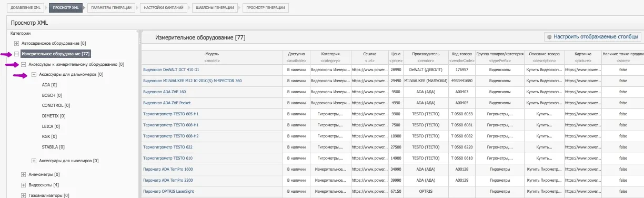Select BOSCH [0] subcategory
The width and height of the screenshot is (644, 198).
[52, 95]
